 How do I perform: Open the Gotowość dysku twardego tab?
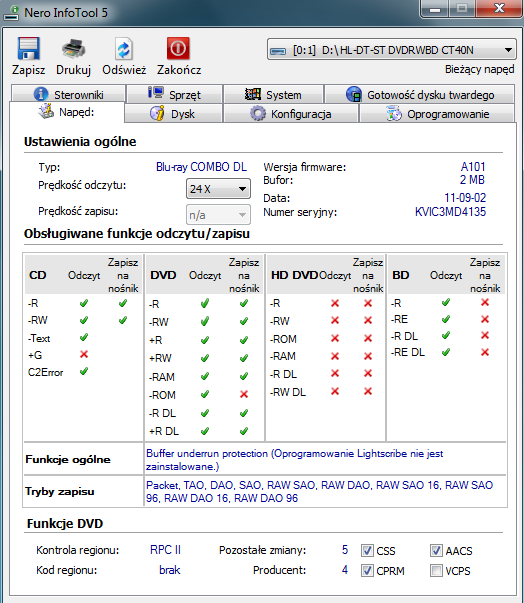click(419, 94)
